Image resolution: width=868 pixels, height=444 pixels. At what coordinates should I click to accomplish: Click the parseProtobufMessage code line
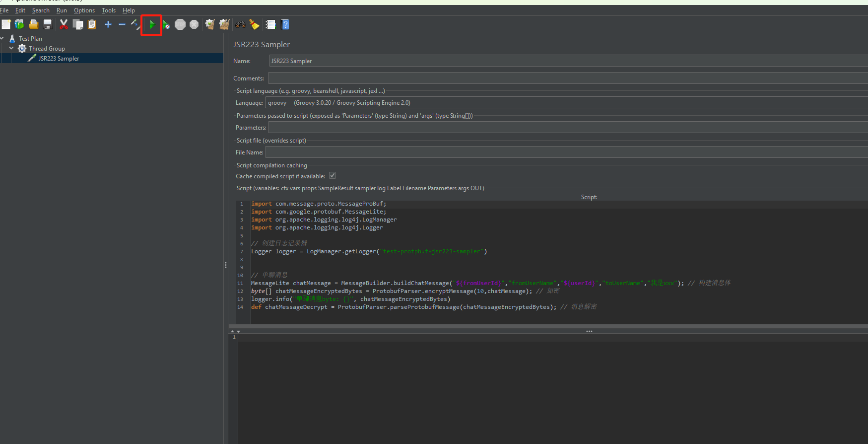tap(424, 307)
